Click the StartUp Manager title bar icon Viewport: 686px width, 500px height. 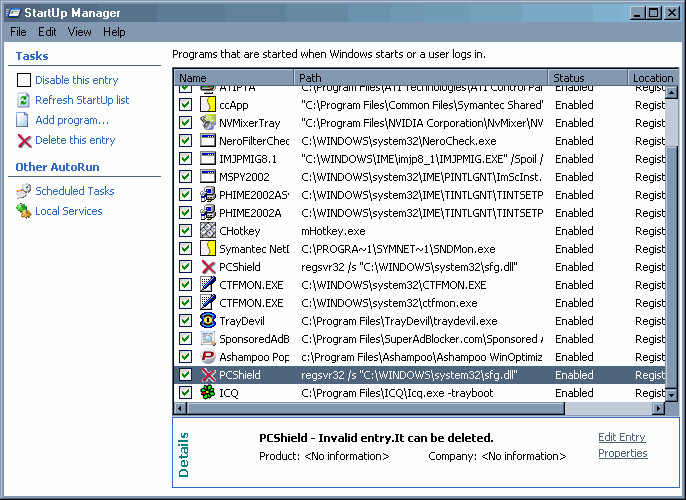point(13,13)
